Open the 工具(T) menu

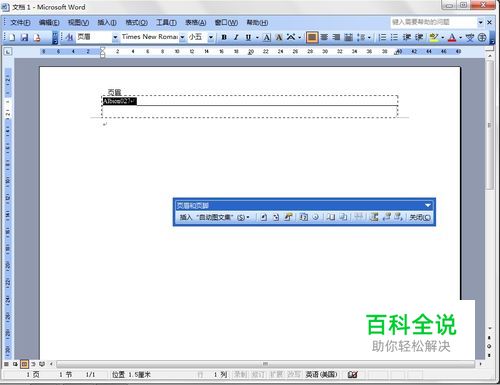click(x=166, y=23)
